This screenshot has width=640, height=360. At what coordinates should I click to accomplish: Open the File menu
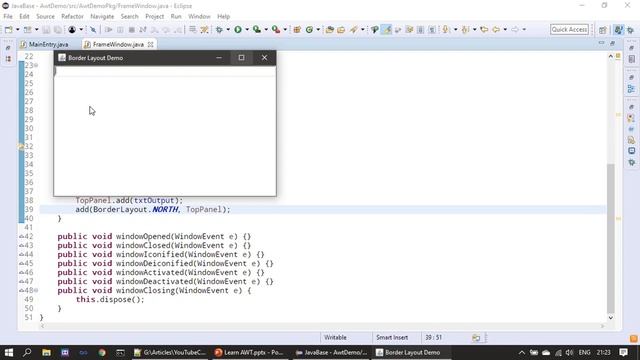click(x=8, y=16)
